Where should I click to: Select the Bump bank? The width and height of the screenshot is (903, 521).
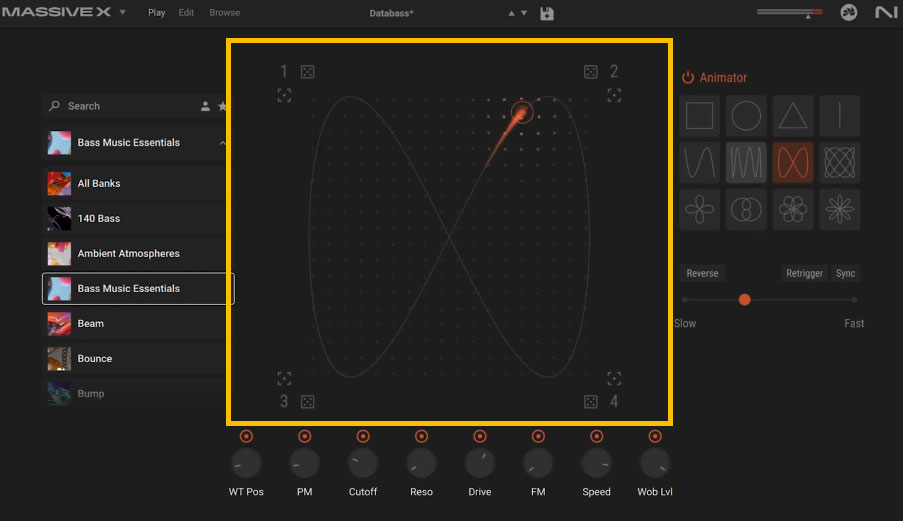tap(136, 394)
